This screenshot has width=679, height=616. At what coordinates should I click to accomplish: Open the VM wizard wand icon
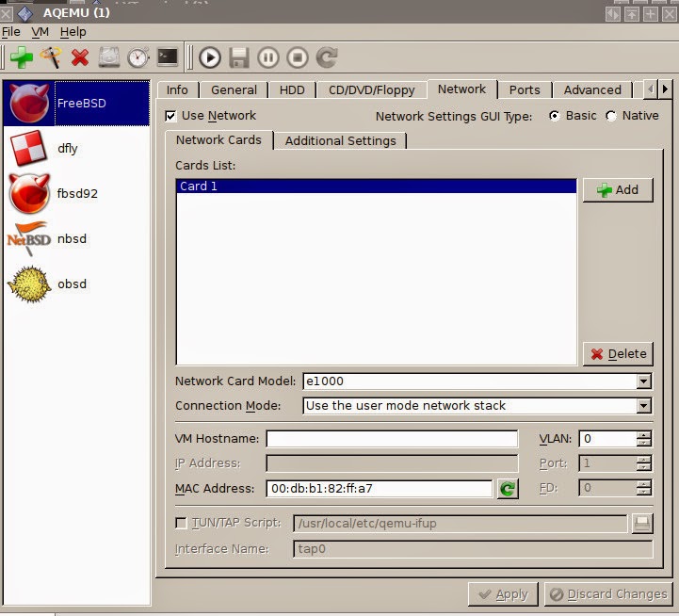pyautogui.click(x=51, y=57)
